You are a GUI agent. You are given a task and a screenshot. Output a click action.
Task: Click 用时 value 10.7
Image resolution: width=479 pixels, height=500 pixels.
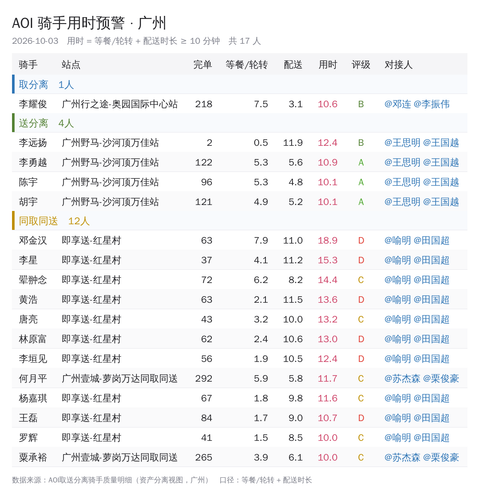327,418
